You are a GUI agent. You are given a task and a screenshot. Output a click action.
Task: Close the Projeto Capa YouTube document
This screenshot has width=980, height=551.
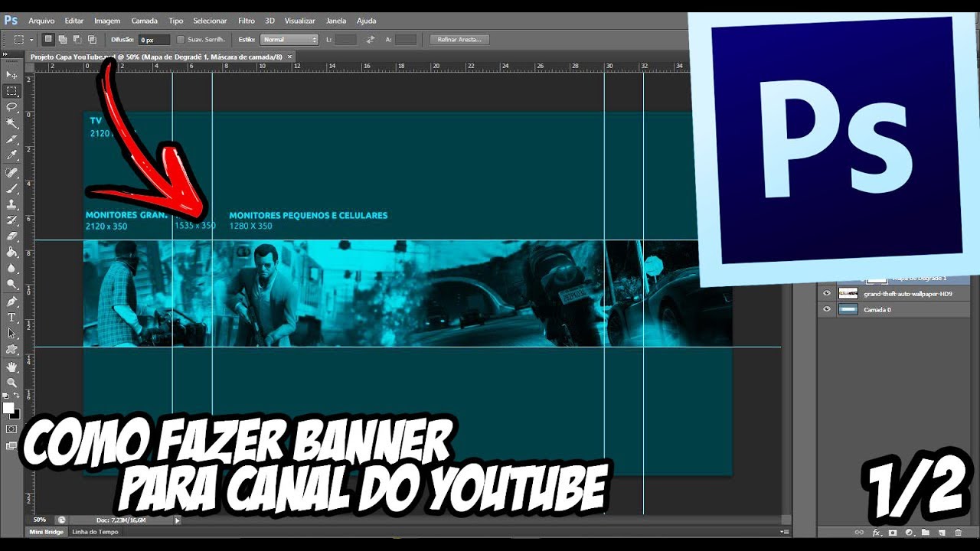pyautogui.click(x=289, y=57)
